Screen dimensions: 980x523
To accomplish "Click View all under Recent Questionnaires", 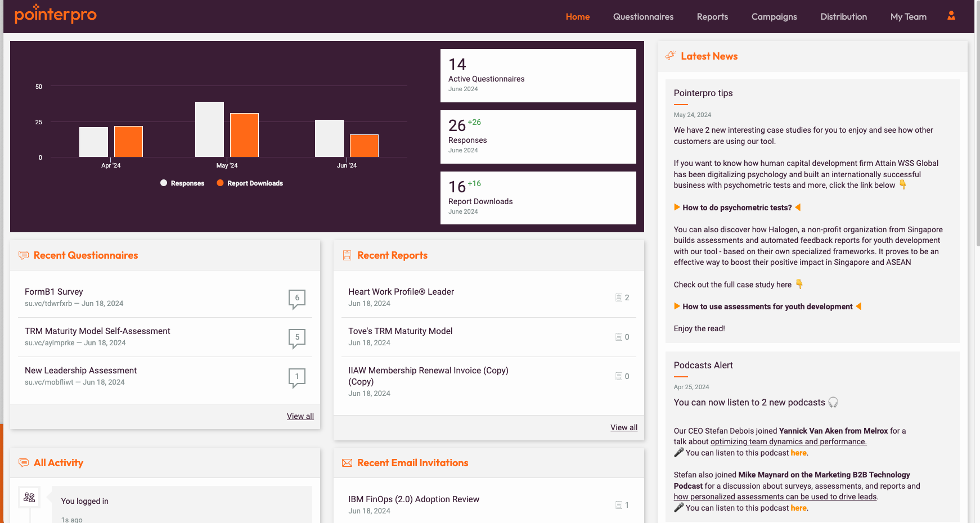I will pos(300,416).
